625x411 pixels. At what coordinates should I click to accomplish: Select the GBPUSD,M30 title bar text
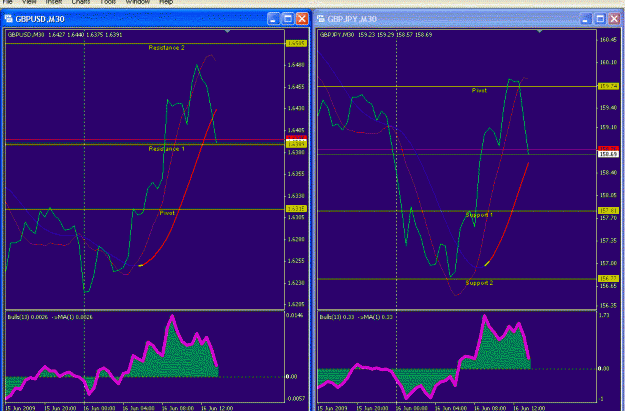(40, 19)
